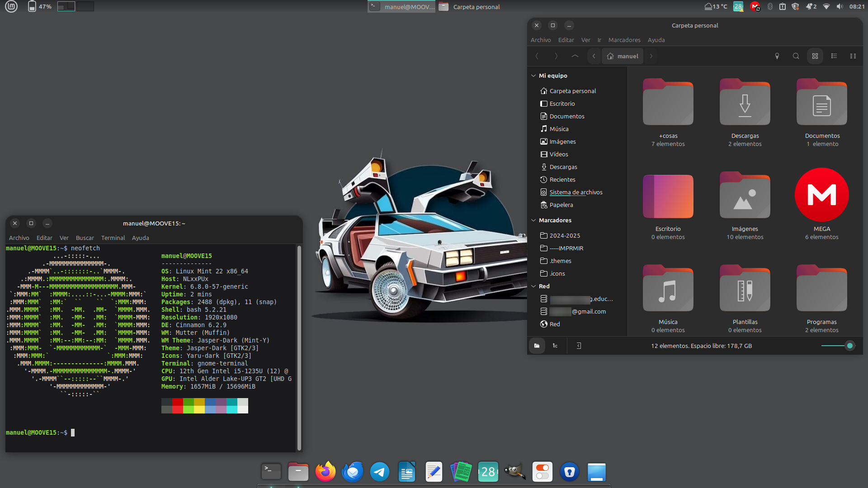Viewport: 868px width, 488px height.
Task: Open Archivo menu in file manager
Action: 541,40
